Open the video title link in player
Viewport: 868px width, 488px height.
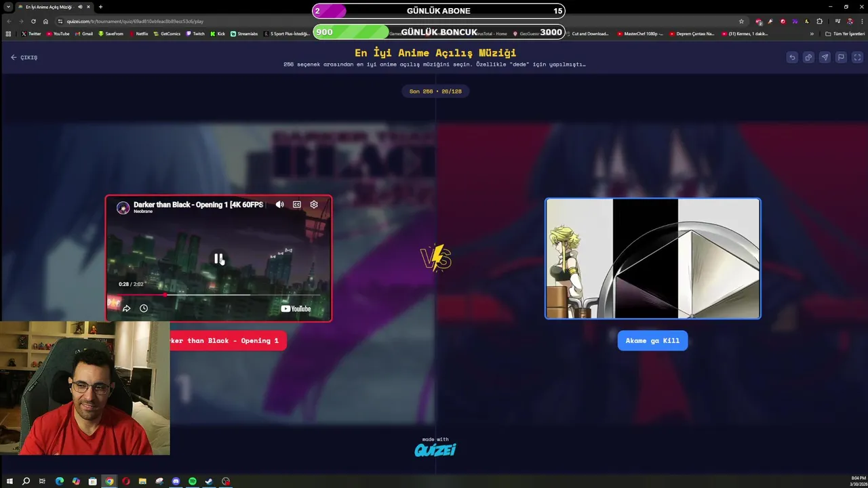coord(198,204)
